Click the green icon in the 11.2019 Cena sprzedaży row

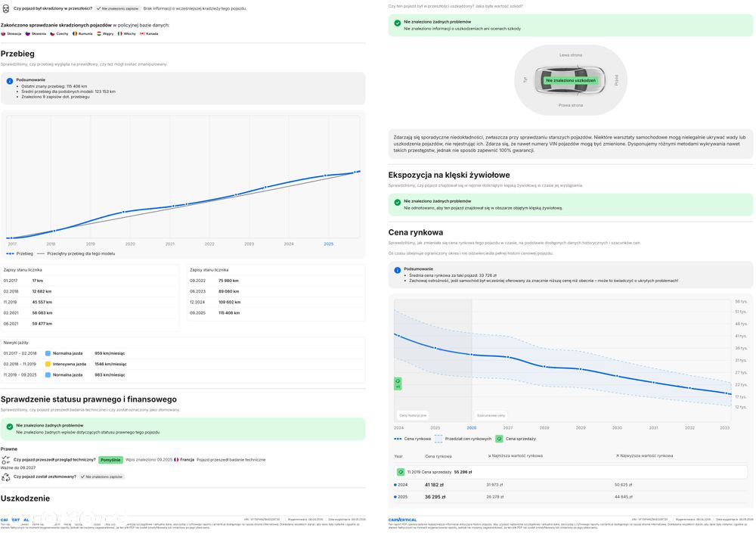tap(401, 472)
